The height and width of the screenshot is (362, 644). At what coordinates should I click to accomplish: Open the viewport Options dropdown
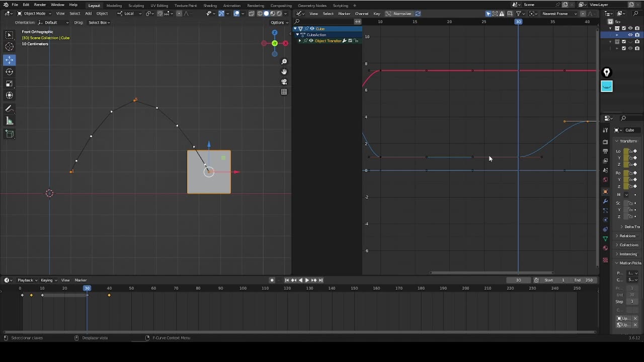click(x=279, y=23)
